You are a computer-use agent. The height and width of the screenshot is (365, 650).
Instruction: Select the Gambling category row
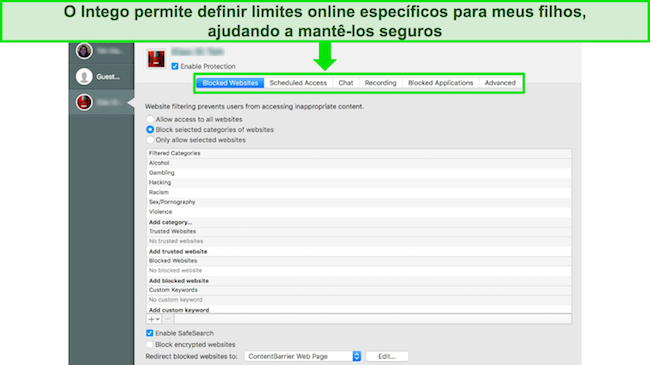coord(359,173)
